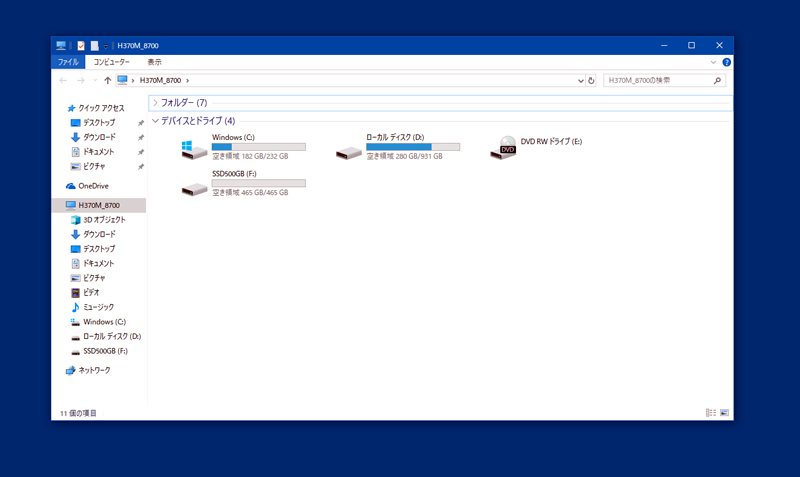The image size is (800, 477).
Task: Click the SSD500GB (F:) usage bar
Action: [x=259, y=183]
